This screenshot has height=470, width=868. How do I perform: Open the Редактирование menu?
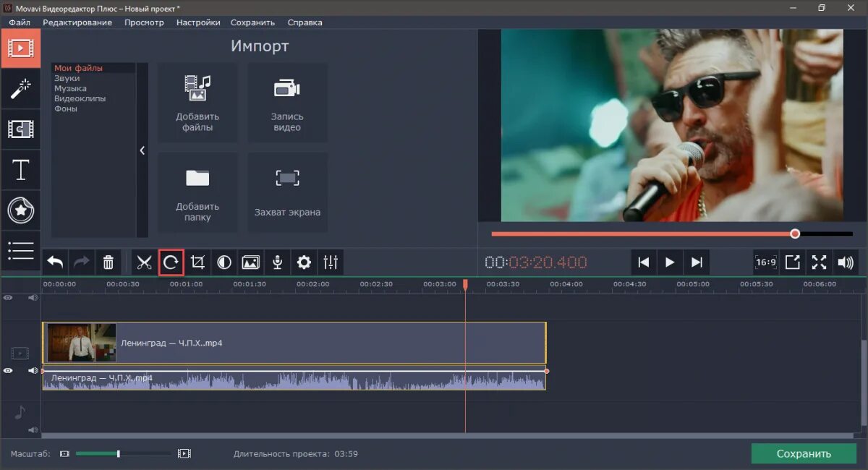click(x=77, y=22)
